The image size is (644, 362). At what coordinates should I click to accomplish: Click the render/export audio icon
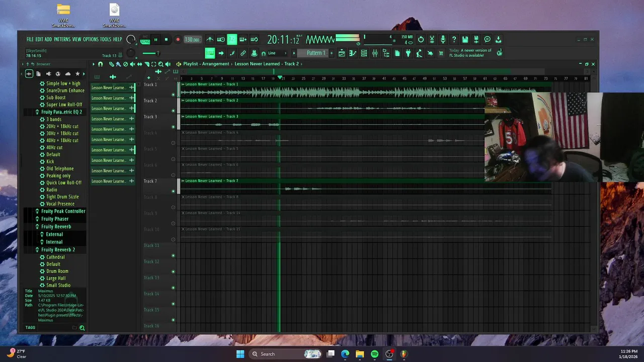coord(476,39)
